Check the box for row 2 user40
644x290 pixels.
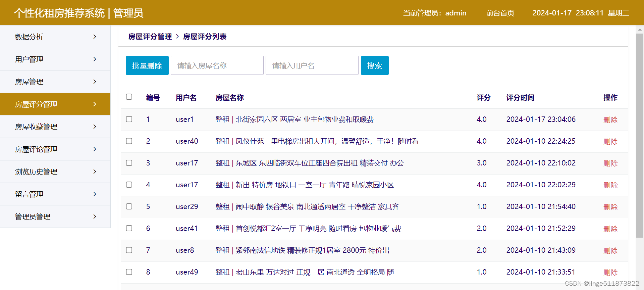click(129, 141)
